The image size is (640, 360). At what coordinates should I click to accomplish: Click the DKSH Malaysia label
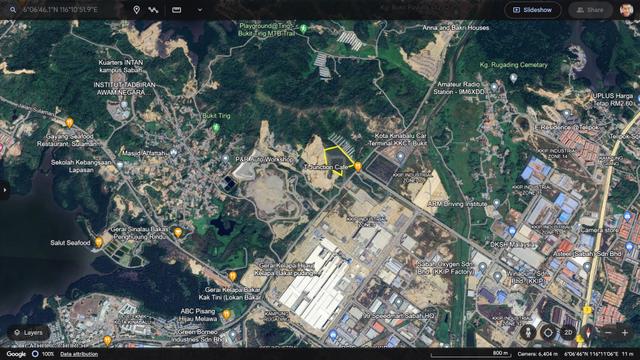coord(512,244)
